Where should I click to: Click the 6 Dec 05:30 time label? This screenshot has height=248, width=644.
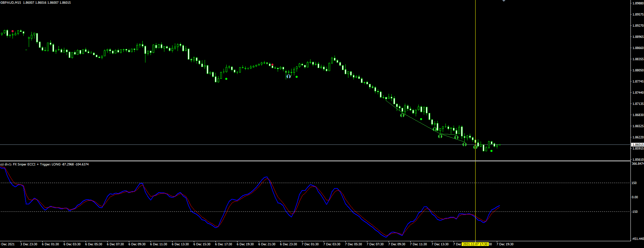click(x=94, y=244)
